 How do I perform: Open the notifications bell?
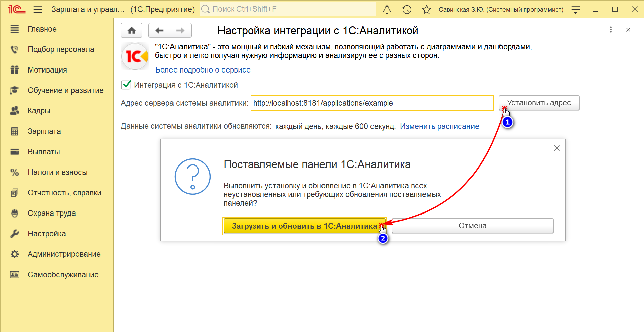click(387, 9)
